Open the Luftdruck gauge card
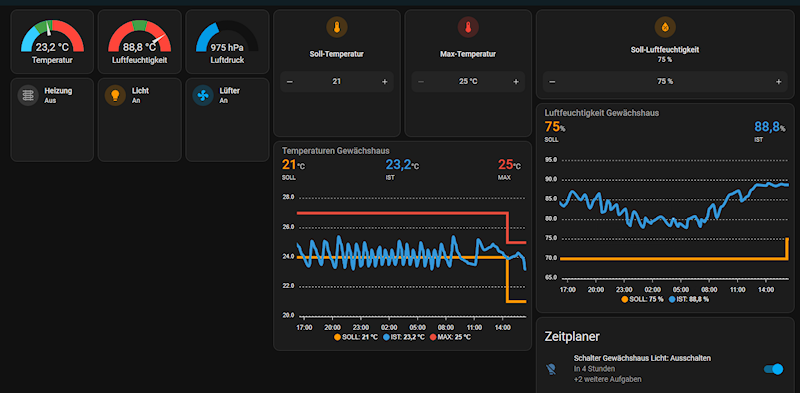This screenshot has height=393, width=800. coord(227,42)
